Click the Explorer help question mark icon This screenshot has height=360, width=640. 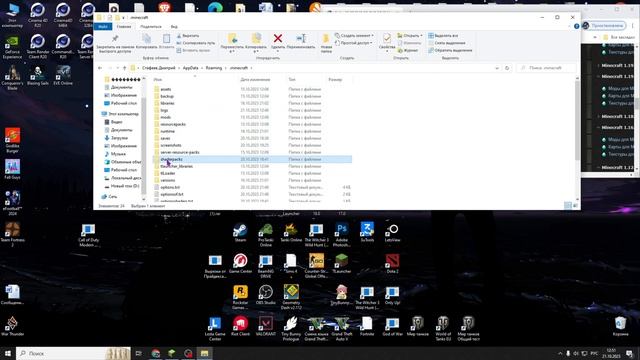point(576,26)
